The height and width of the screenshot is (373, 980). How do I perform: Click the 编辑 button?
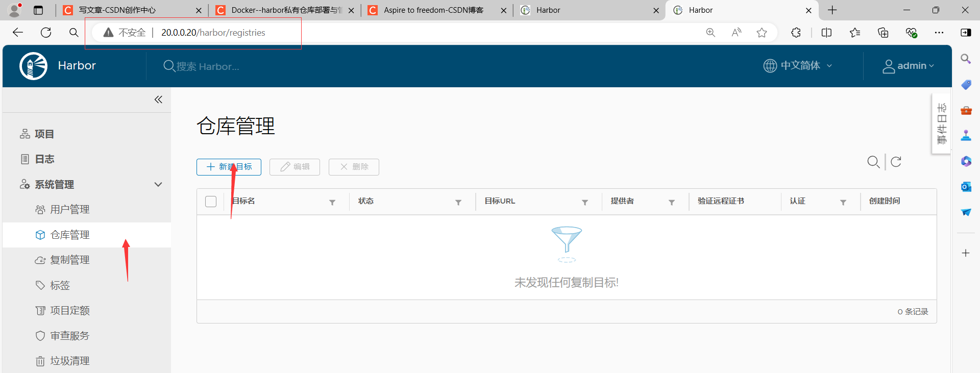pos(295,167)
